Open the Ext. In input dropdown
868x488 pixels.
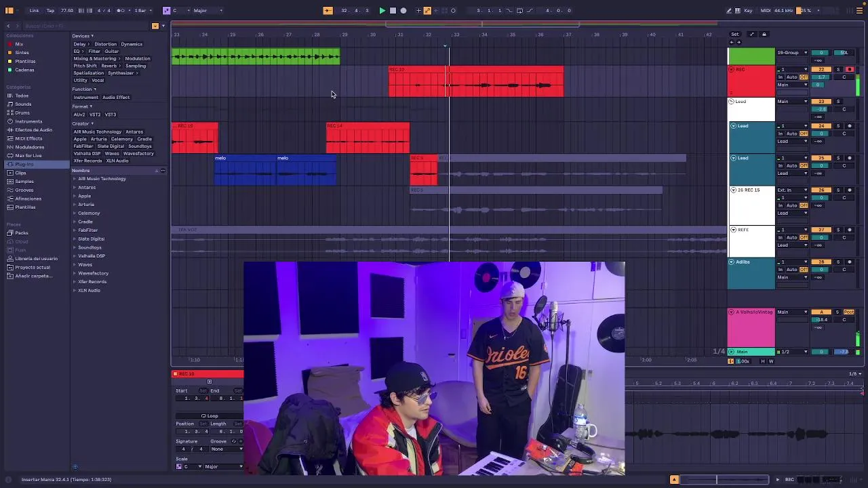point(792,190)
